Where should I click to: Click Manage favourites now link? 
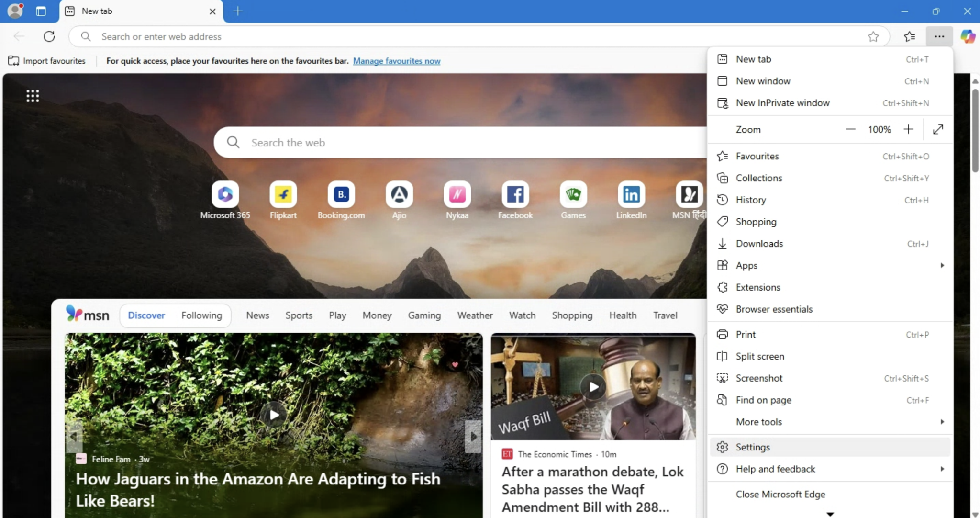(x=396, y=61)
